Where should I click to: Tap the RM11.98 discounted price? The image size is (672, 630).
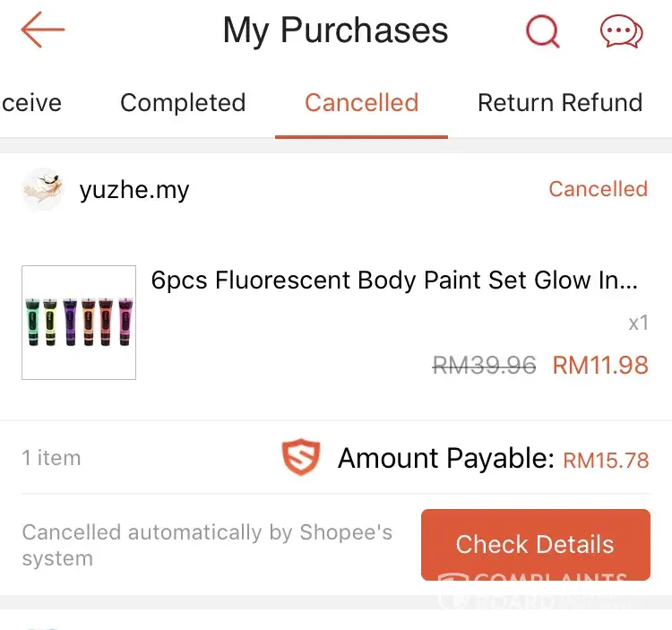(600, 365)
